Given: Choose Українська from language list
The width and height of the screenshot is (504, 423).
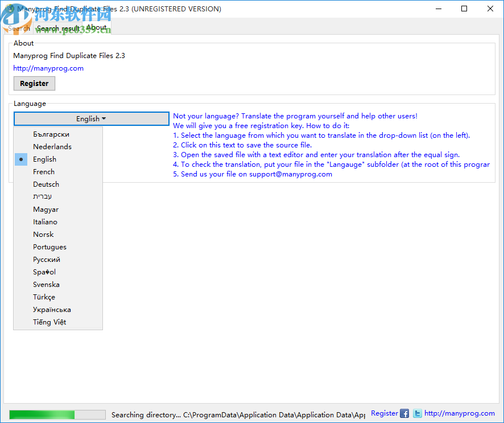Looking at the screenshot, I should coord(58,310).
